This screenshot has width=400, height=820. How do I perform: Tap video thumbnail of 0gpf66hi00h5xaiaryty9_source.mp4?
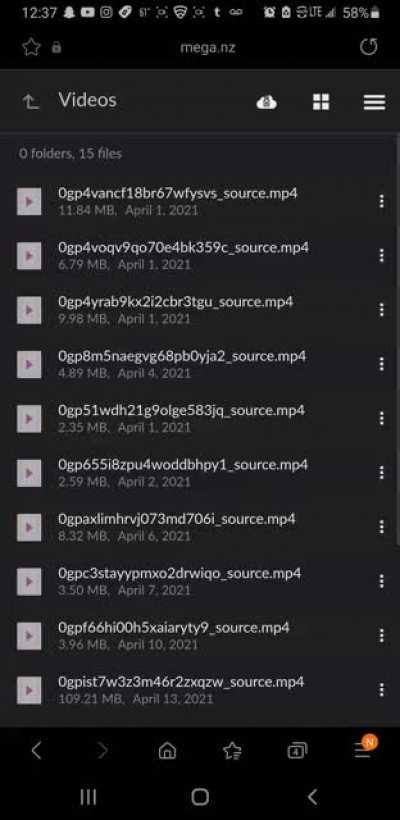tap(29, 636)
